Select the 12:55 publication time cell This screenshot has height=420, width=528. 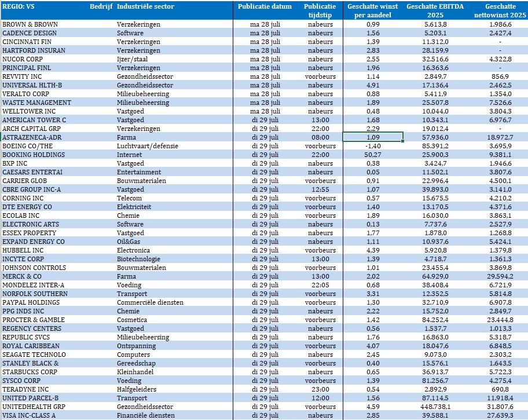[320, 189]
